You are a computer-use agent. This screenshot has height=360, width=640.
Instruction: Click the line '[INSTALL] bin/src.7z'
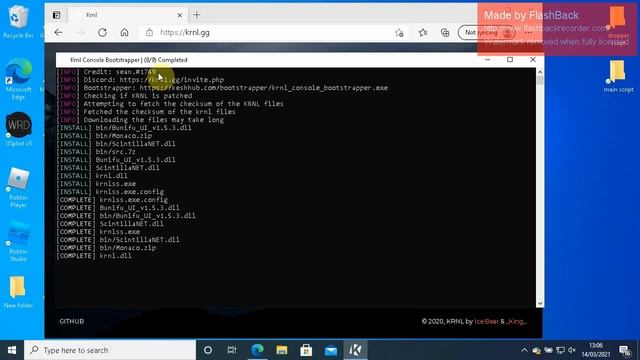tap(96, 152)
